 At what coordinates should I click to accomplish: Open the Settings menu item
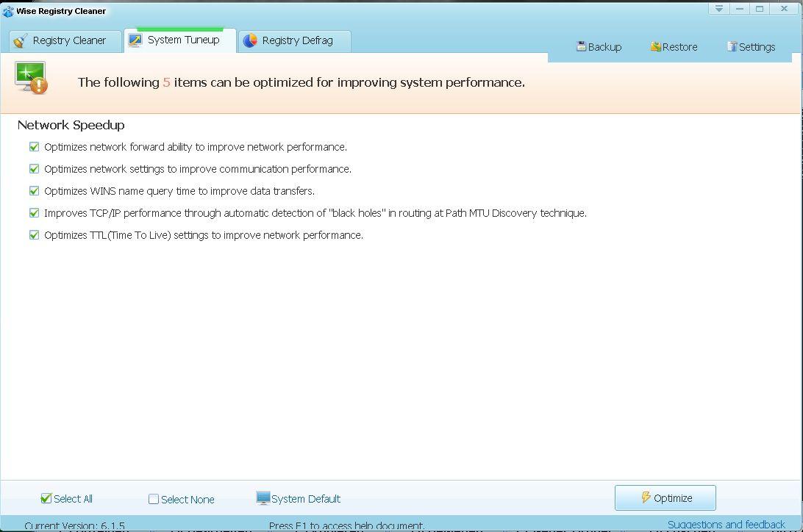pyautogui.click(x=751, y=46)
